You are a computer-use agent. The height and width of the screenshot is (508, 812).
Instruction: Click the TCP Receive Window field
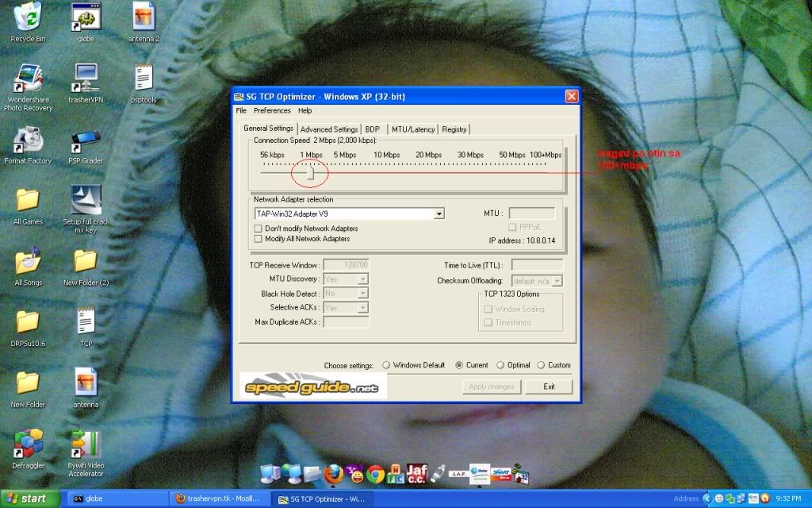click(x=346, y=265)
